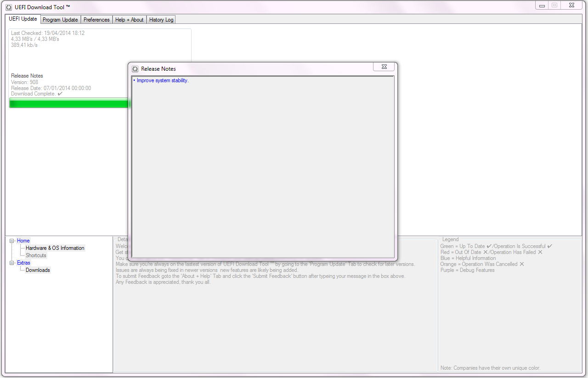Collapse the Extras tree node
This screenshot has width=588, height=378.
(12, 263)
